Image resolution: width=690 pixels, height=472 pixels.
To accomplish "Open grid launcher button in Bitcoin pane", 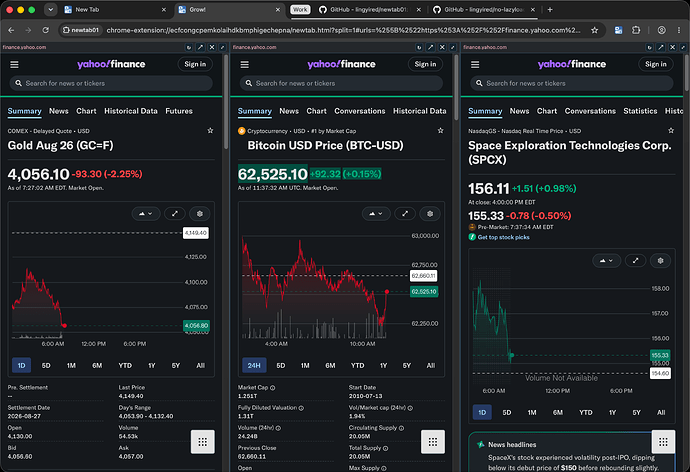I will [433, 442].
